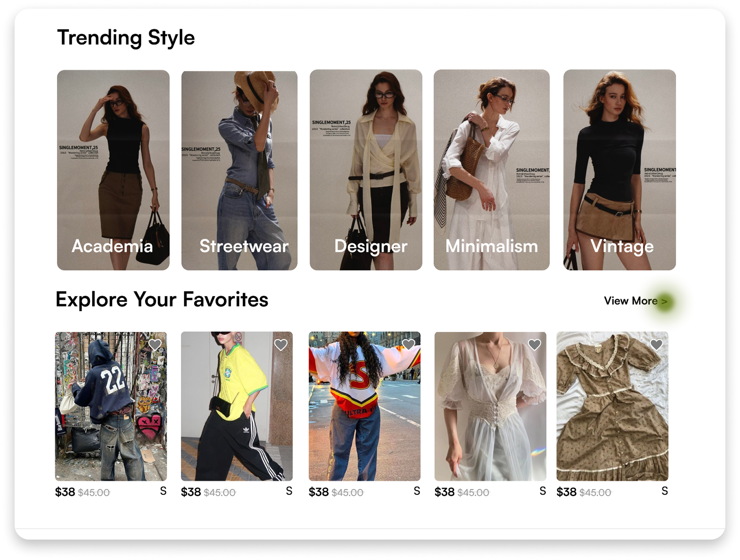Open the Designer trending style
This screenshot has height=560, width=740.
click(366, 170)
